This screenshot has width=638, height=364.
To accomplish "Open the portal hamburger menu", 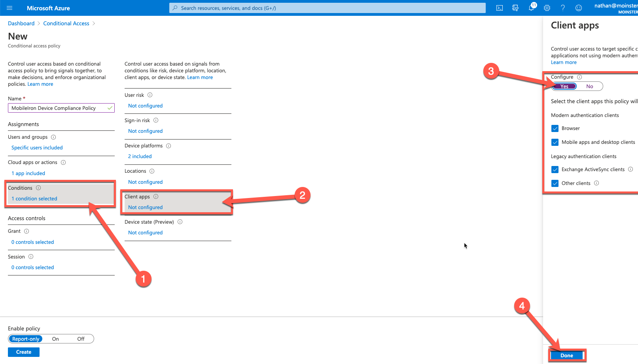I will [x=9, y=8].
